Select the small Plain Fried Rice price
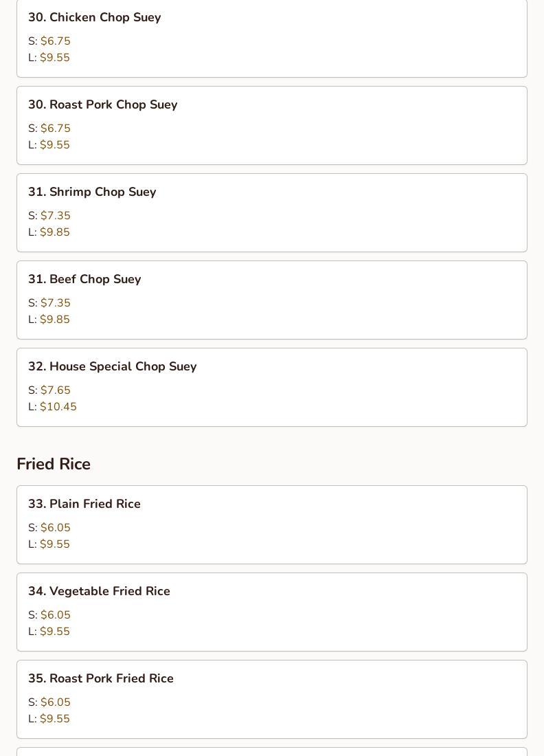 click(55, 528)
